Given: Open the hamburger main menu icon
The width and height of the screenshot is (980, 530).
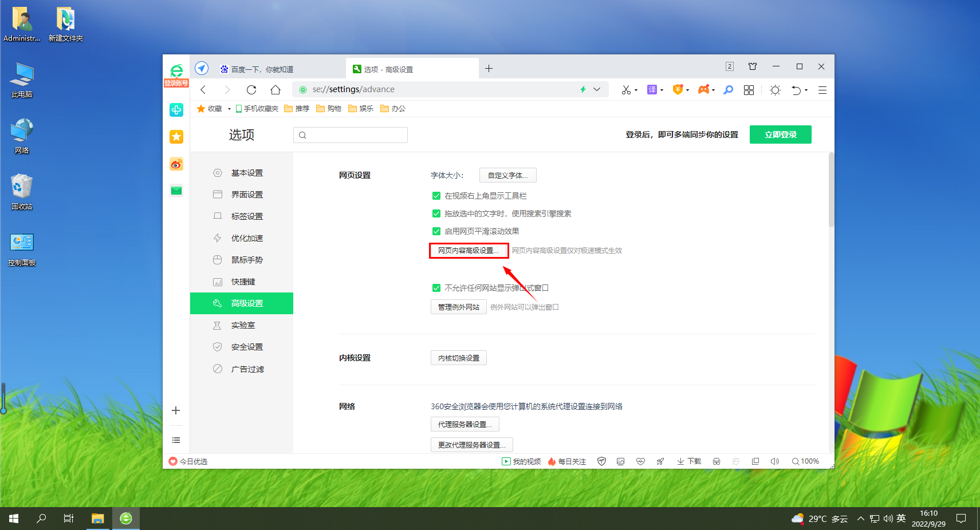Looking at the screenshot, I should click(x=822, y=90).
